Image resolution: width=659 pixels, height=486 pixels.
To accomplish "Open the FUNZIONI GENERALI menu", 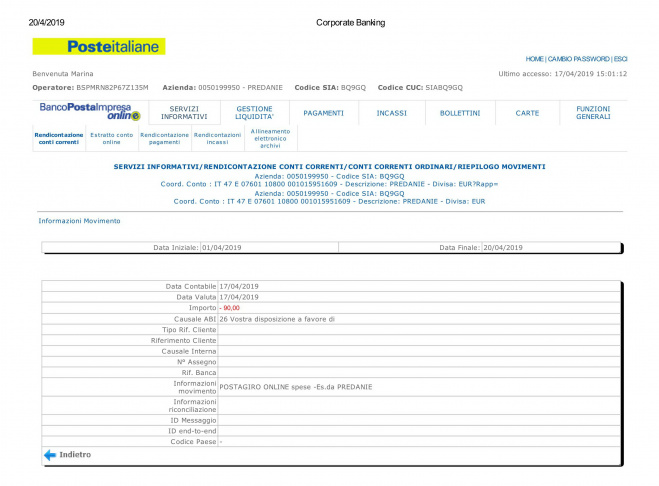I will [593, 113].
